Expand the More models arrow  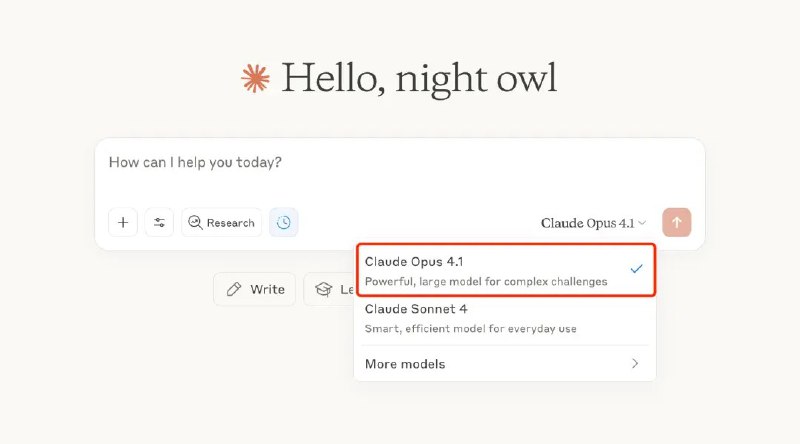click(x=635, y=363)
